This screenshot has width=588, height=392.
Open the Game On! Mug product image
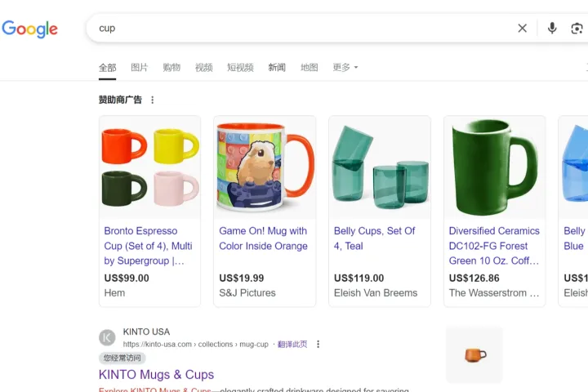[x=265, y=167]
